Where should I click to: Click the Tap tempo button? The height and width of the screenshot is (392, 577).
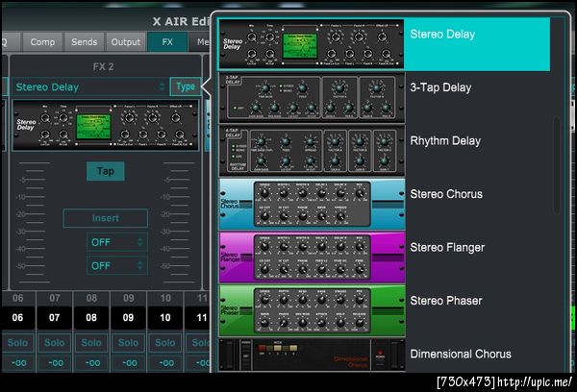coord(105,171)
